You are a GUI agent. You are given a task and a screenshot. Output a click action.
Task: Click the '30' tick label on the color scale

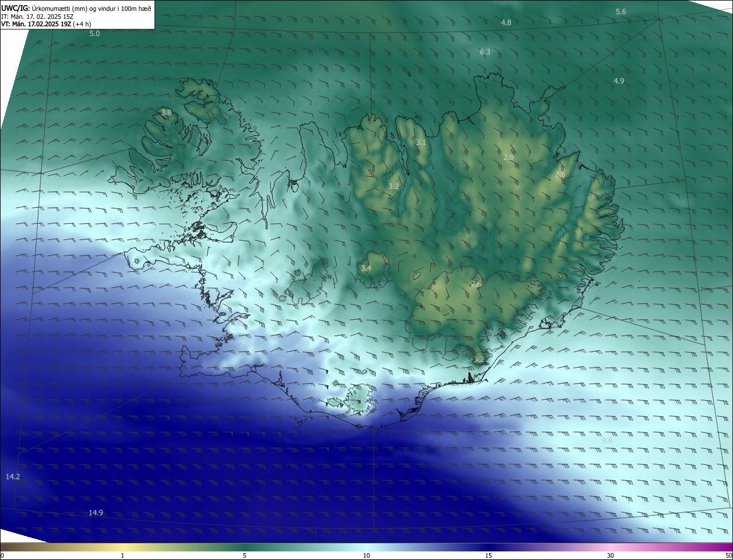(x=610, y=555)
